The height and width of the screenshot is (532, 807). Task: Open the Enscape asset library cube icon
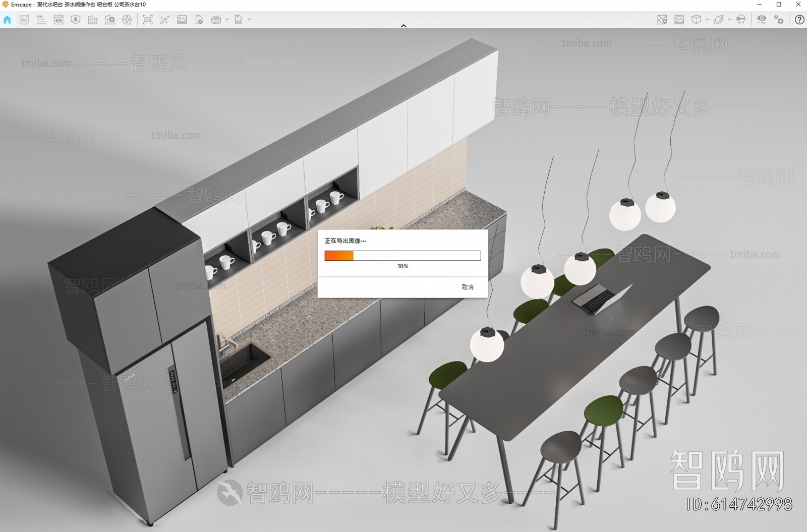coord(697,20)
